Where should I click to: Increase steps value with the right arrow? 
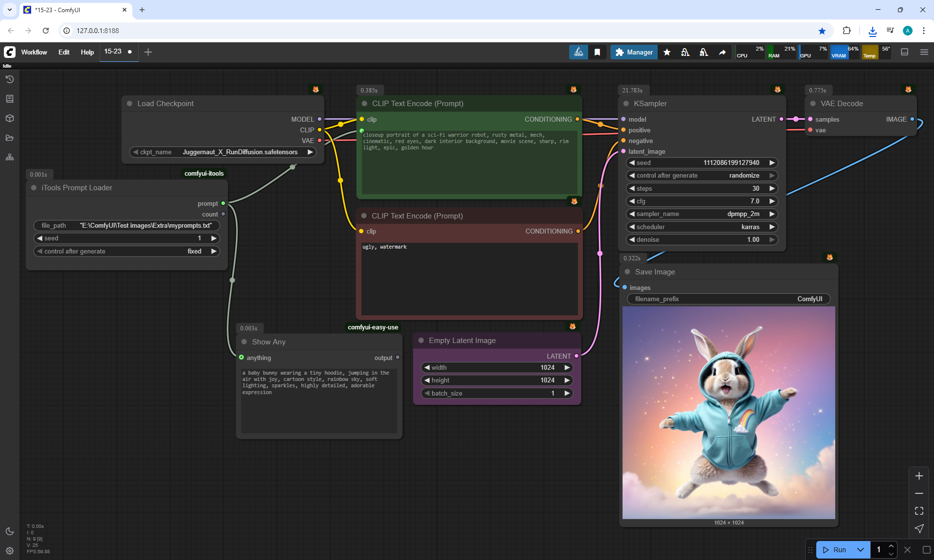click(x=772, y=188)
